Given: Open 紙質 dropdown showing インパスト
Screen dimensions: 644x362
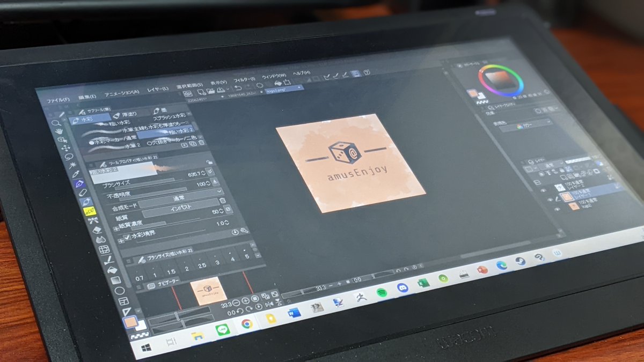Looking at the screenshot, I should tap(181, 208).
